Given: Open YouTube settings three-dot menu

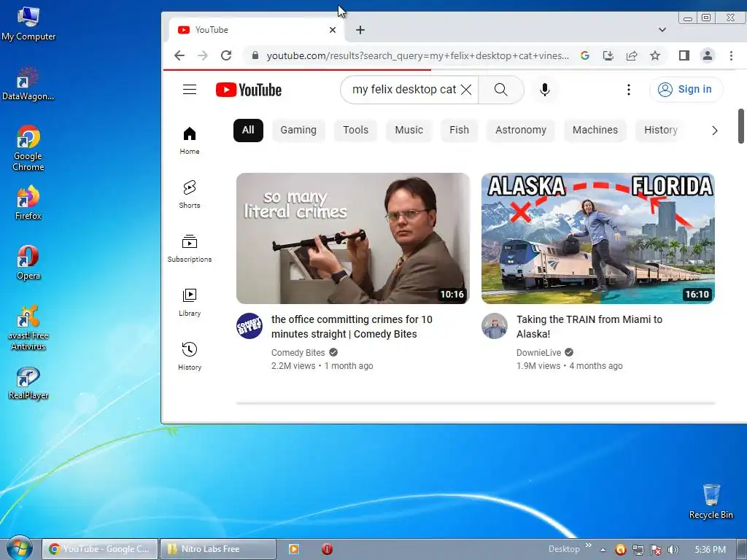Looking at the screenshot, I should (628, 90).
